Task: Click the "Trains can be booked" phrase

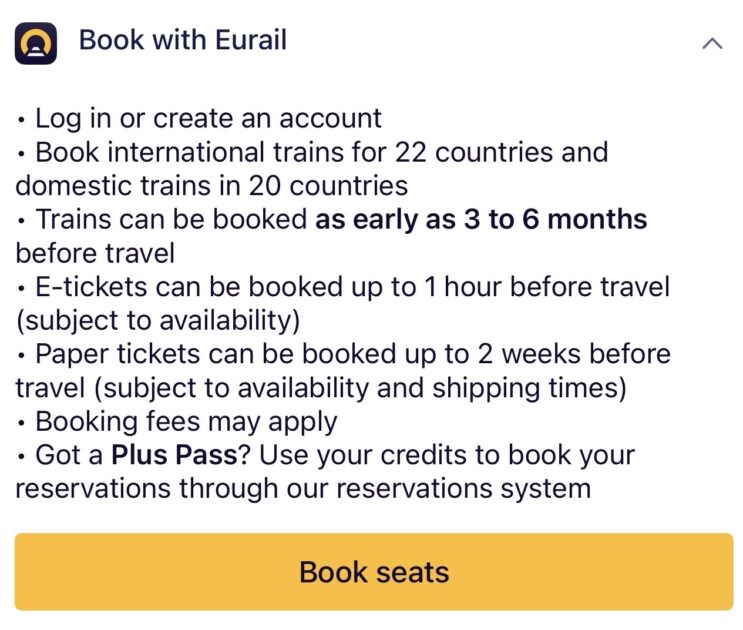Action: (172, 219)
